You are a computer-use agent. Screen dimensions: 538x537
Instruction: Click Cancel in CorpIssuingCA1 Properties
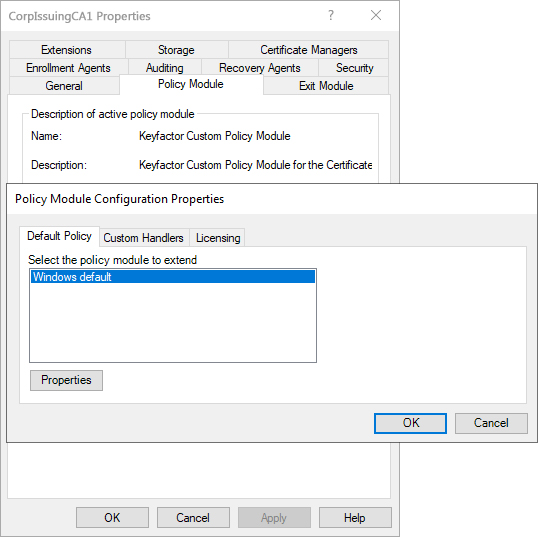[x=193, y=517]
